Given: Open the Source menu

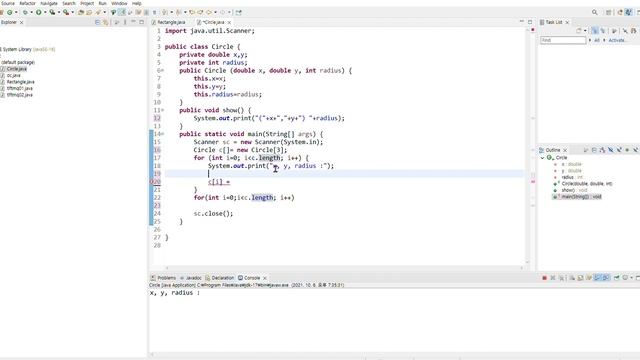Looking at the screenshot, I should (x=7, y=3).
